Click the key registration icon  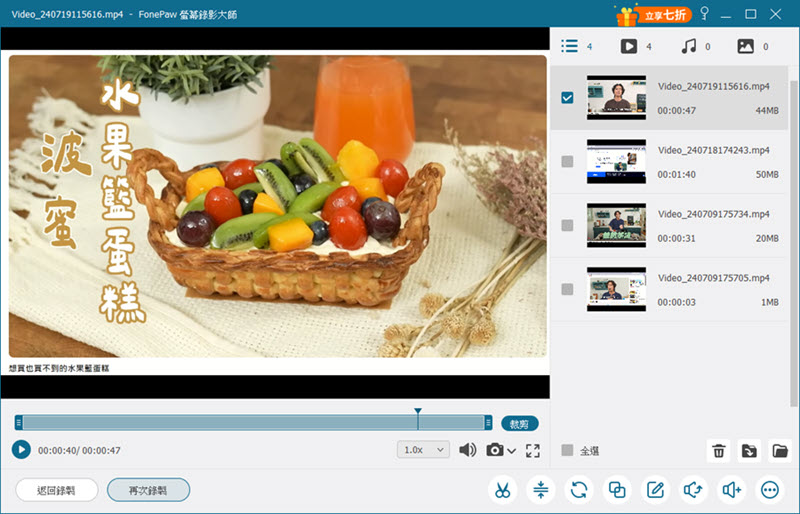pyautogui.click(x=705, y=13)
